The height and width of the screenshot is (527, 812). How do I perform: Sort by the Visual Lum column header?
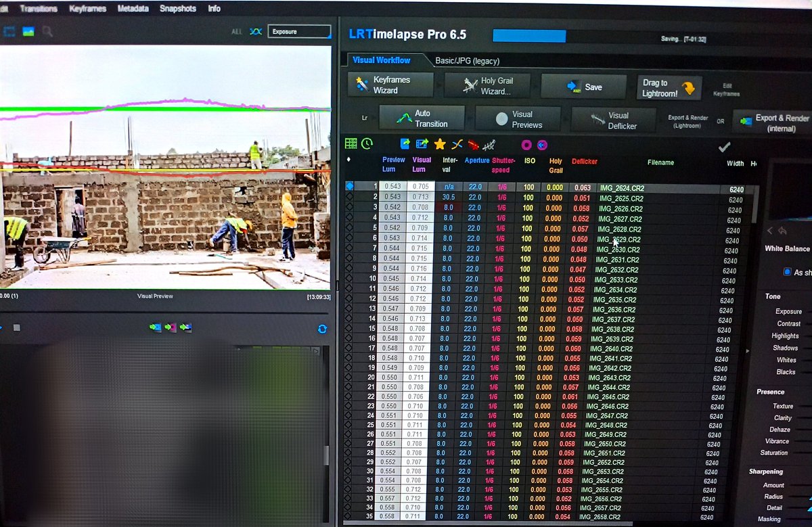pos(422,164)
